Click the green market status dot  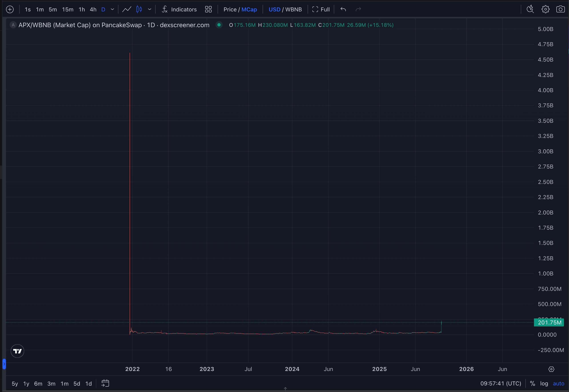pos(219,25)
